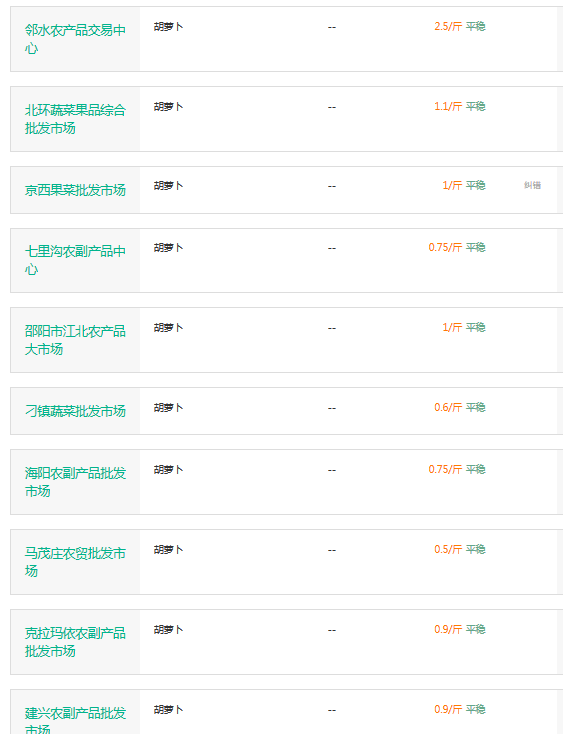Open the 海阳农副产品批发市场 link
The width and height of the screenshot is (563, 734).
tap(75, 482)
